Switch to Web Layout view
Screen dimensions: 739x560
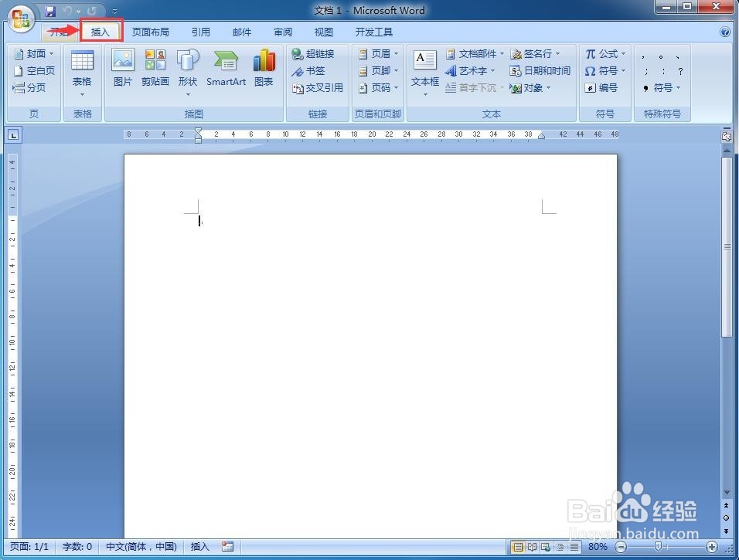546,547
